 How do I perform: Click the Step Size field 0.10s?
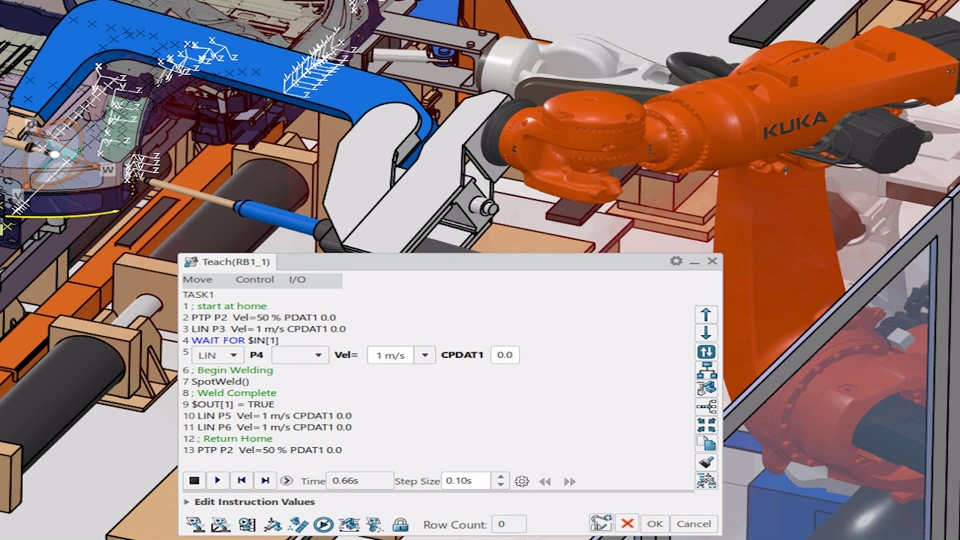point(466,481)
